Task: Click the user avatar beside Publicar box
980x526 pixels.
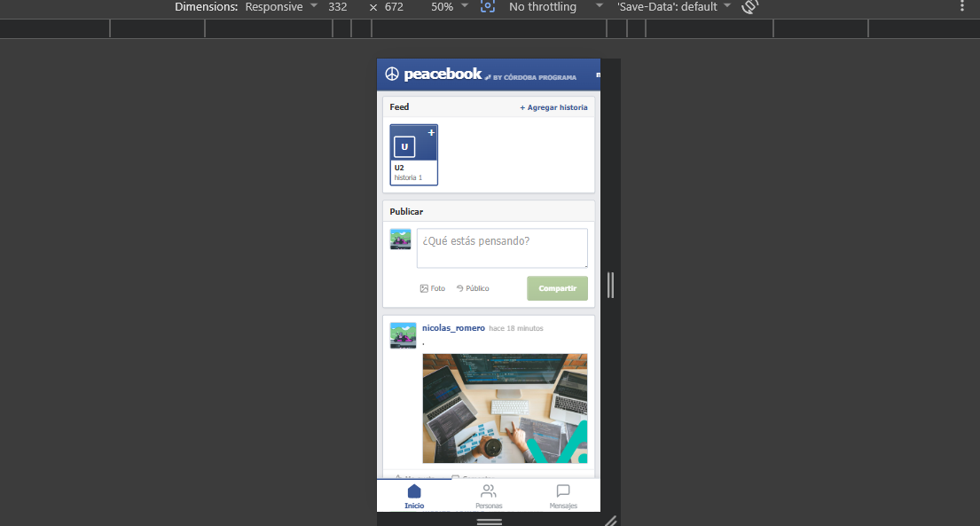Action: click(x=401, y=239)
